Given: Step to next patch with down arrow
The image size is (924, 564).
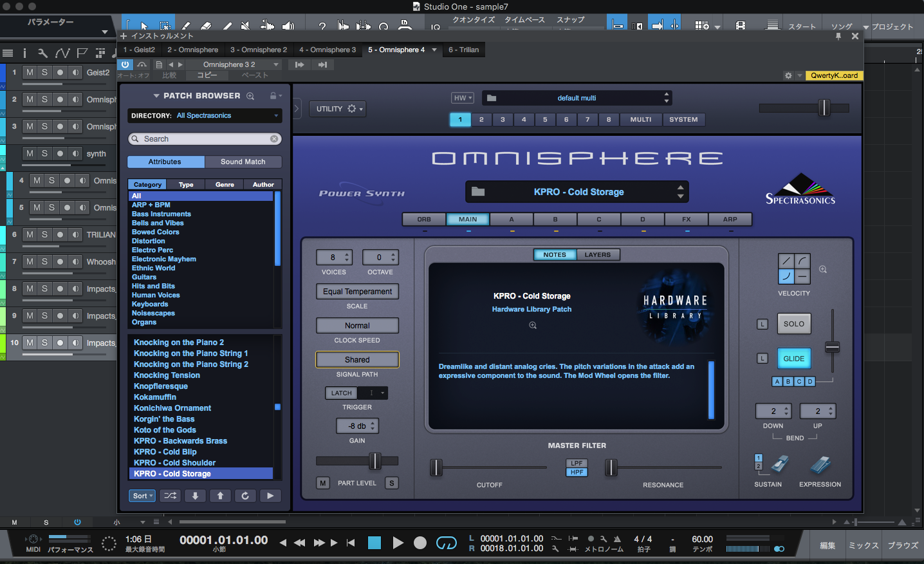Looking at the screenshot, I should click(x=195, y=496).
